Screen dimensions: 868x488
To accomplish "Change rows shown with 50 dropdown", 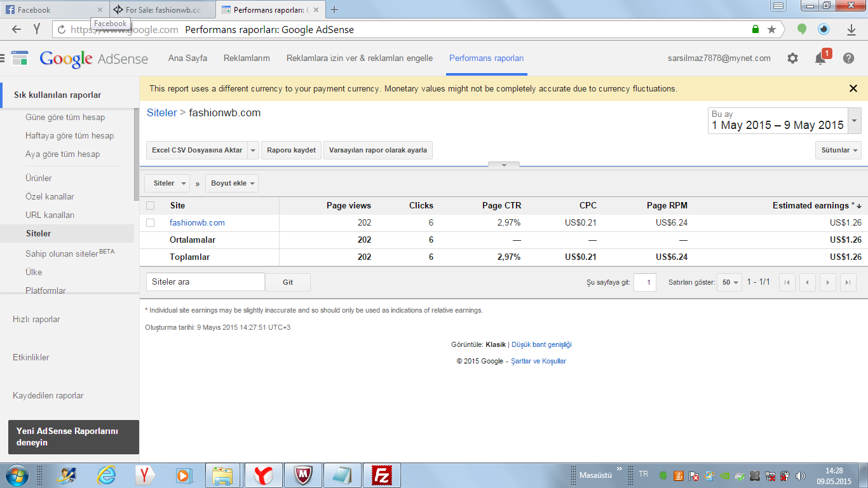I will [730, 283].
